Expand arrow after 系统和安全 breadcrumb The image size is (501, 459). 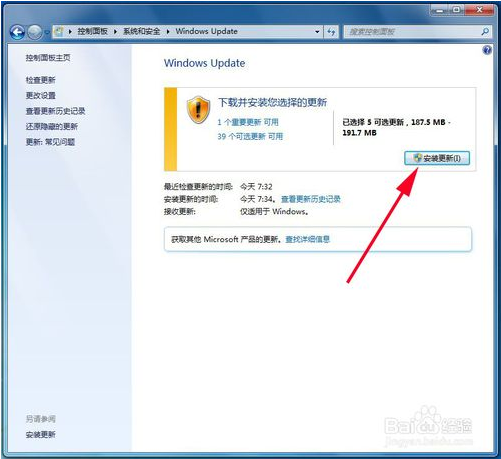(x=168, y=32)
